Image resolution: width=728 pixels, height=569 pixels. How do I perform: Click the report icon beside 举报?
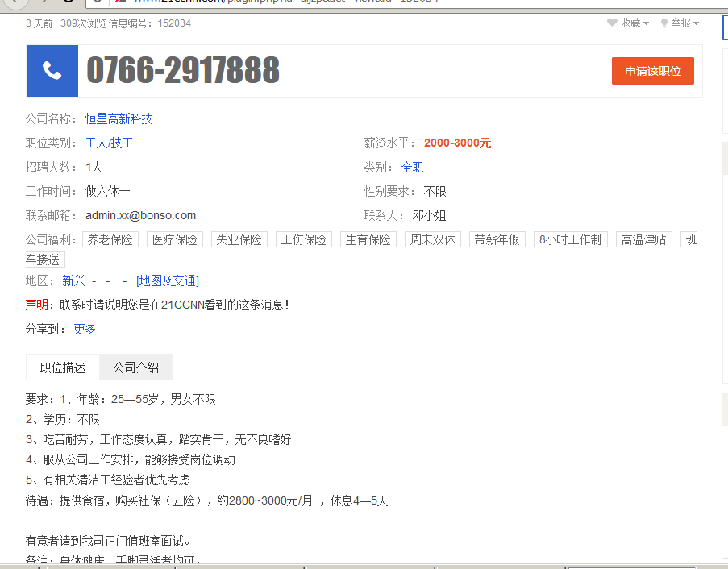tap(664, 23)
